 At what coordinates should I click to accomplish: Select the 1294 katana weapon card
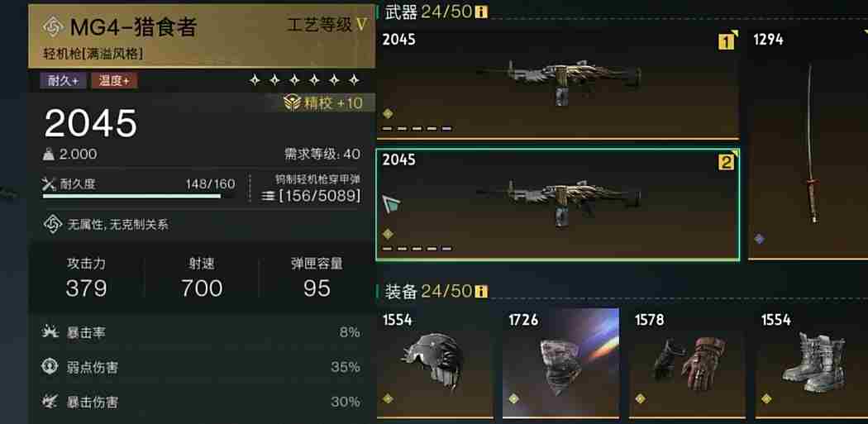[808, 143]
